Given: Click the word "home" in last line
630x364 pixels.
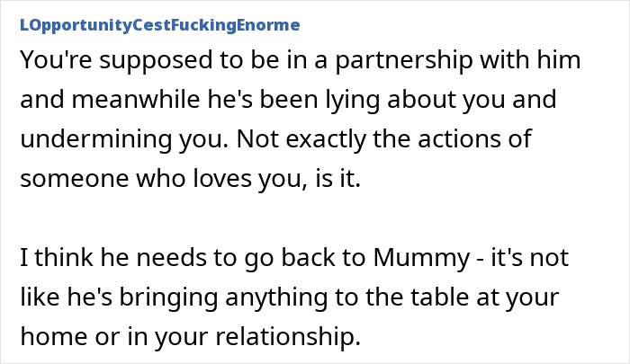Looking at the screenshot, I should pos(54,336).
